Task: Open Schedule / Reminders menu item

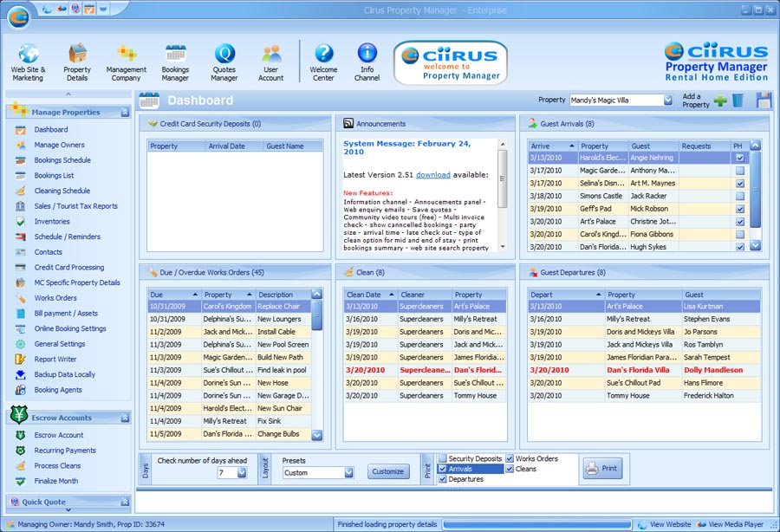Action: [x=67, y=237]
